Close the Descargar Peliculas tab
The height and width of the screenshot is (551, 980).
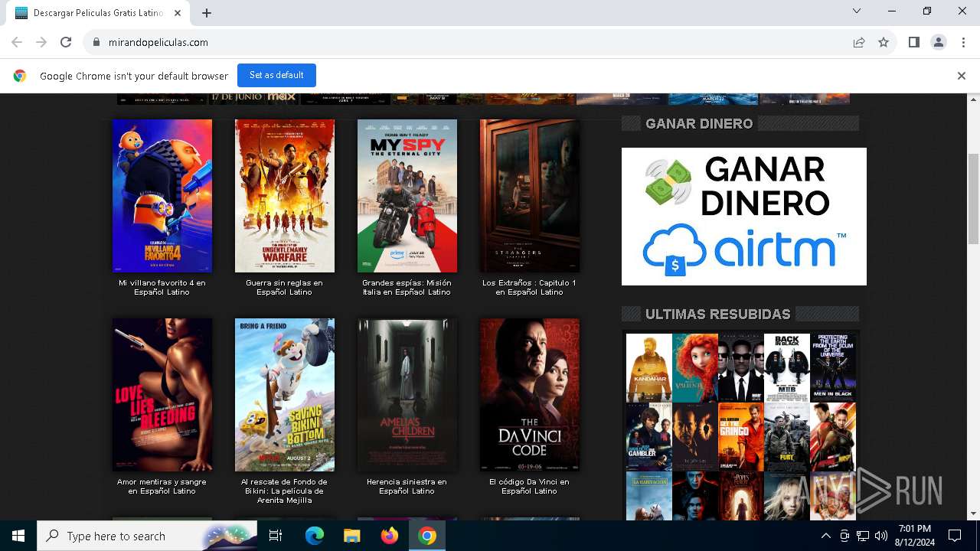click(x=178, y=13)
